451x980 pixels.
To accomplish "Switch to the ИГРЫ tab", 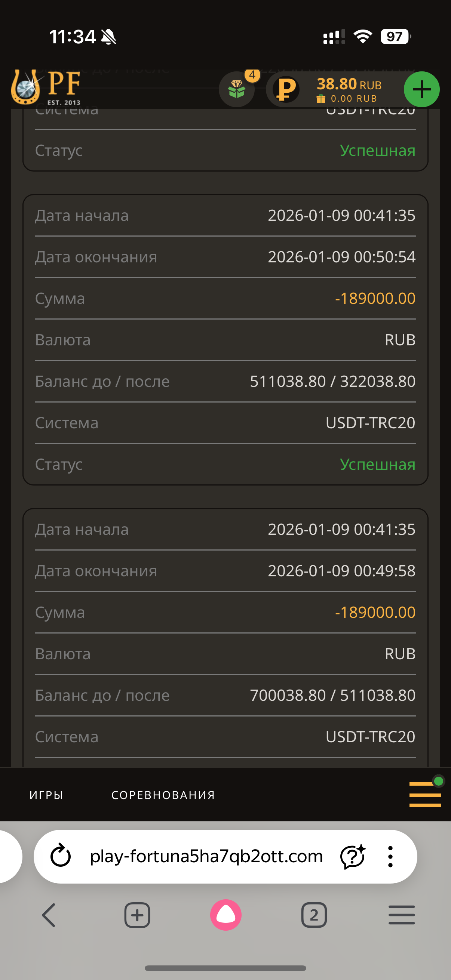I will 46,795.
